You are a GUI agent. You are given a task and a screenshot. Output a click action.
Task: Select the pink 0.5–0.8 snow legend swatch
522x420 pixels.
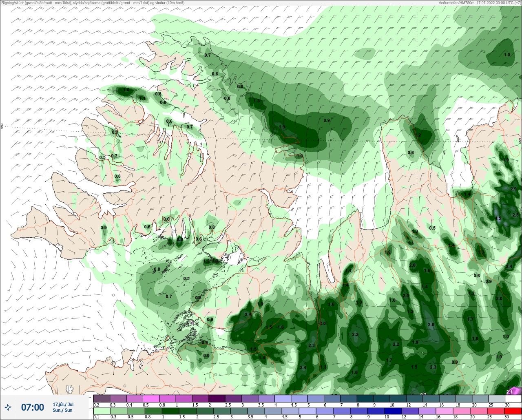point(151,398)
